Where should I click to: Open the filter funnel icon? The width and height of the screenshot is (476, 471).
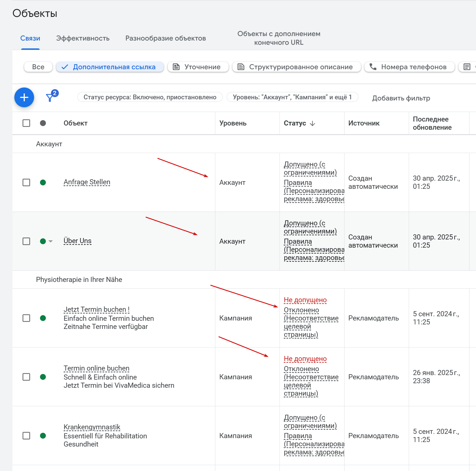(x=50, y=97)
